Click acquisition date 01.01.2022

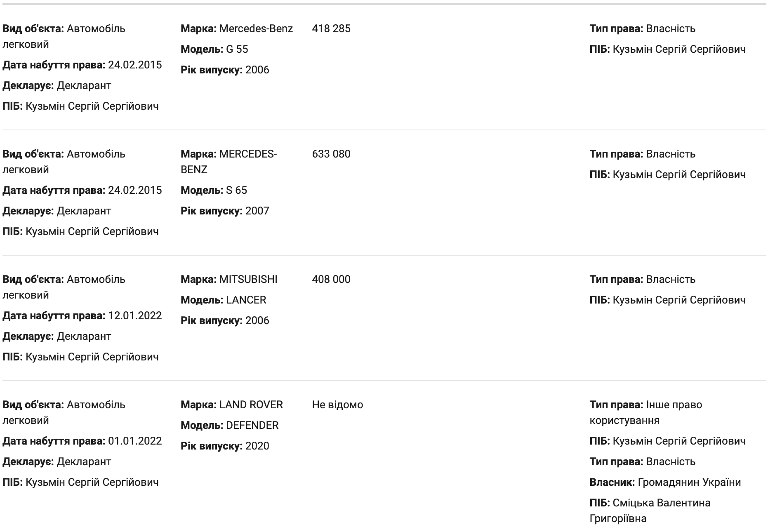[134, 441]
